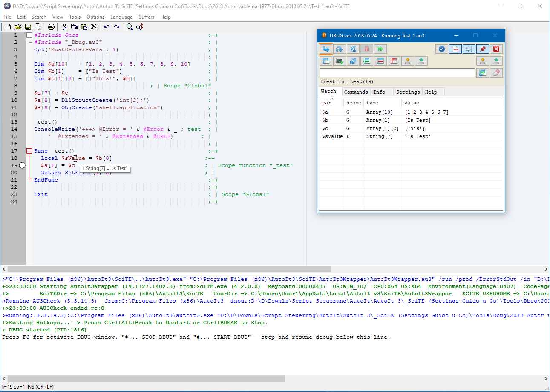
Task: Click the DBUG command input field
Action: [397, 73]
